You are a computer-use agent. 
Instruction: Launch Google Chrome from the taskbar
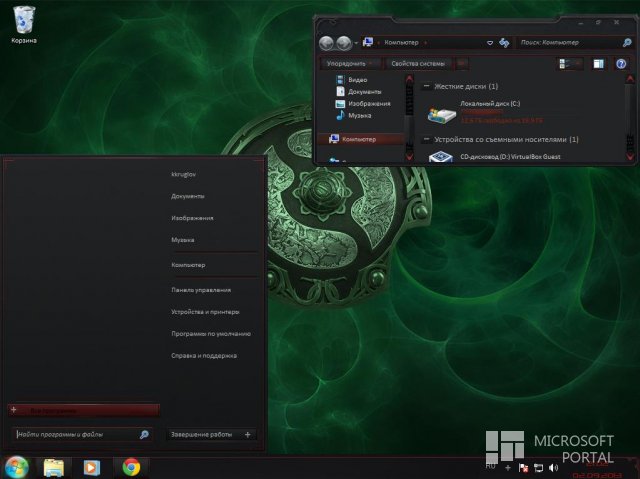click(131, 468)
